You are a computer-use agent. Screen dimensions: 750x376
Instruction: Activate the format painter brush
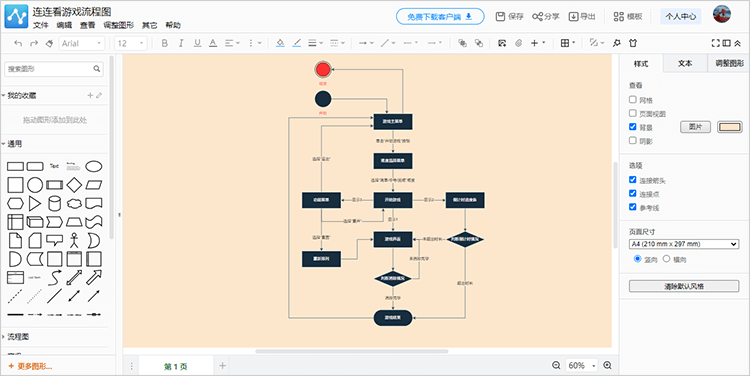point(49,43)
